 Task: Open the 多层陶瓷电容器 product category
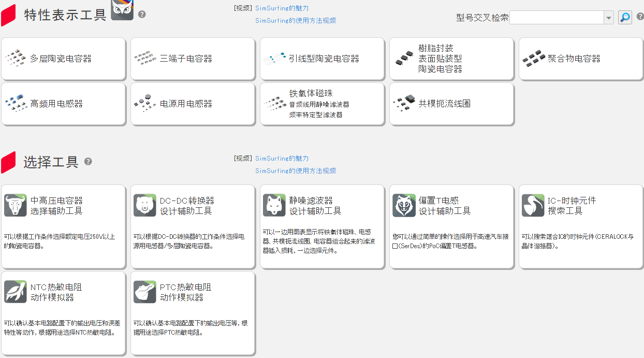(x=63, y=58)
